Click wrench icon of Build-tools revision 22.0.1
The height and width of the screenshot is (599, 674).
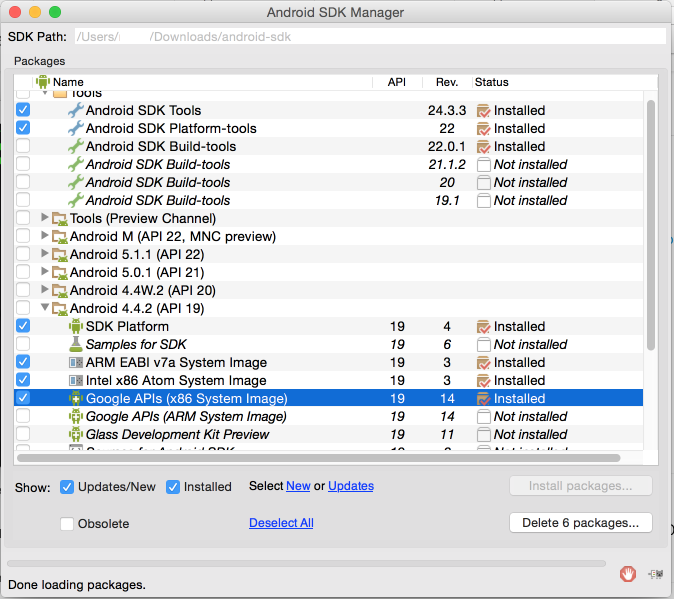[76, 147]
